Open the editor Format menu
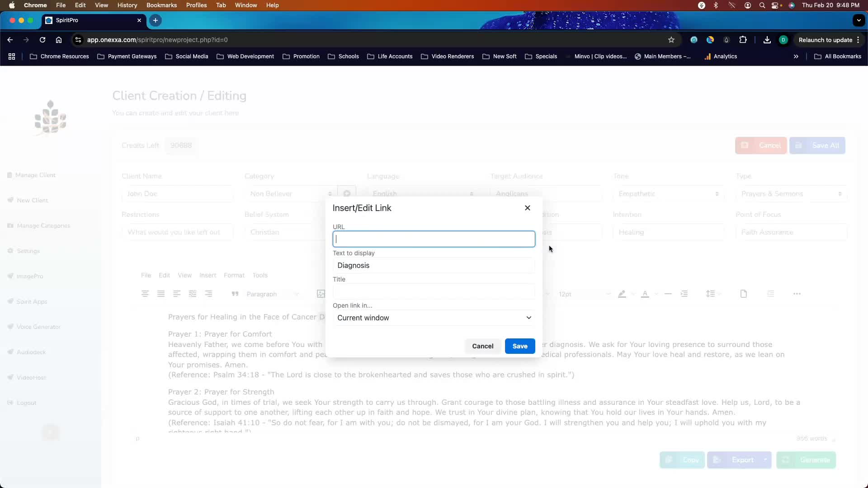The width and height of the screenshot is (868, 488). click(234, 275)
